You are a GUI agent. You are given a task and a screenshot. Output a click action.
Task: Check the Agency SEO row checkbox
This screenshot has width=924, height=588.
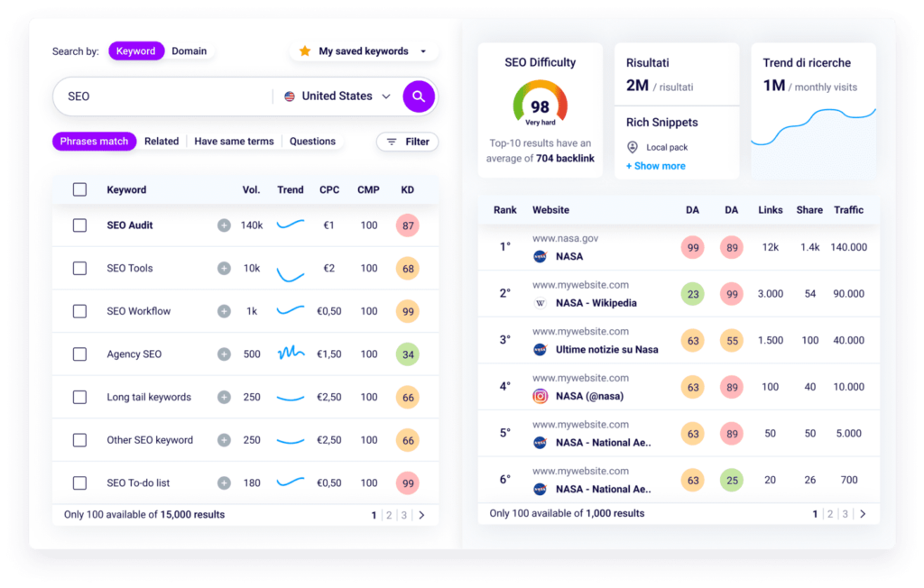coord(79,354)
